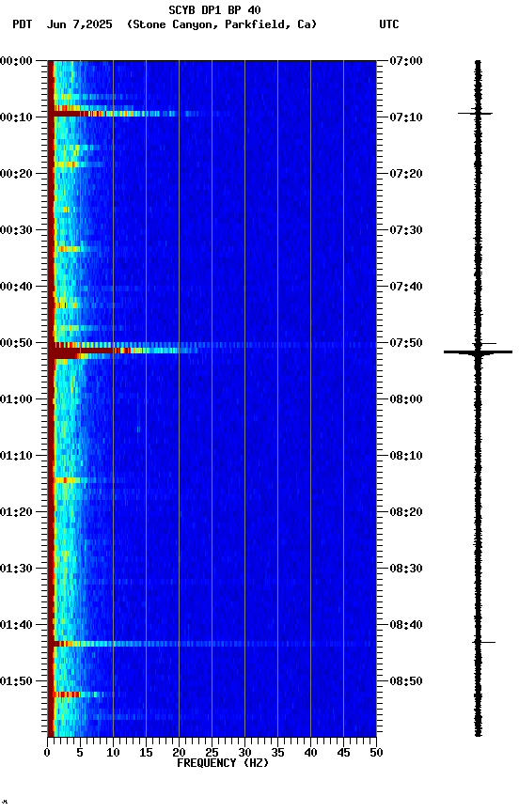Click the 00:30 PDT time label
Viewport: 519px width, 812px height.
(x=16, y=230)
